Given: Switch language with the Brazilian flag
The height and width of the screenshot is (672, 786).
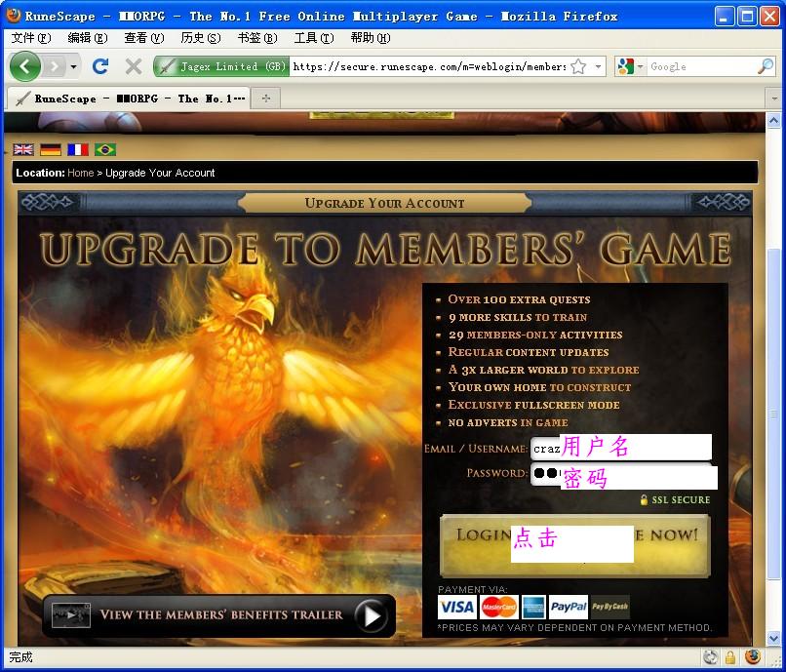Looking at the screenshot, I should [105, 149].
